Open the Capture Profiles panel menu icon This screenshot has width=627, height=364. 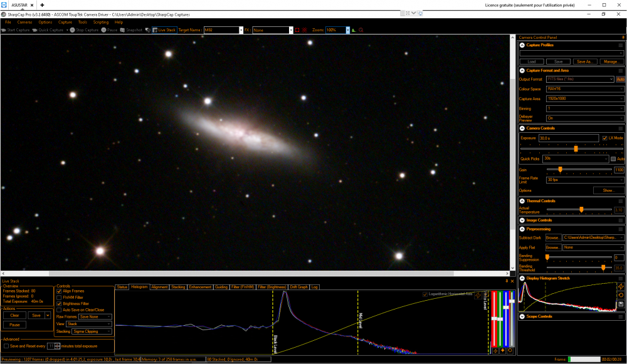point(621,45)
